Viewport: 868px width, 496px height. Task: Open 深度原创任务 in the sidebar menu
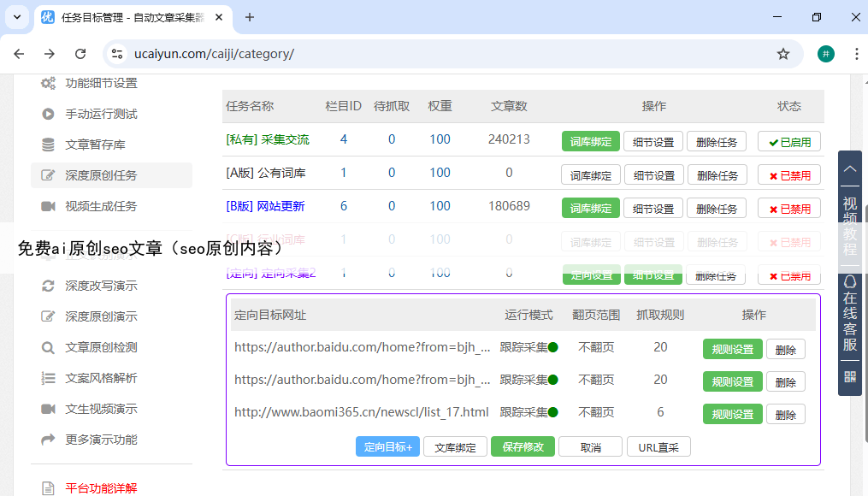pos(101,175)
